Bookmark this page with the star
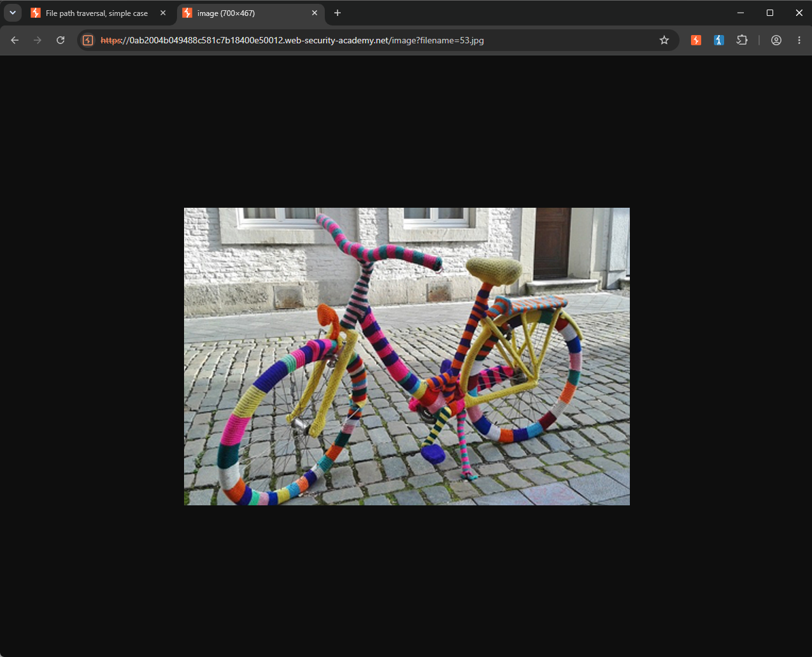The width and height of the screenshot is (812, 657). coord(664,40)
